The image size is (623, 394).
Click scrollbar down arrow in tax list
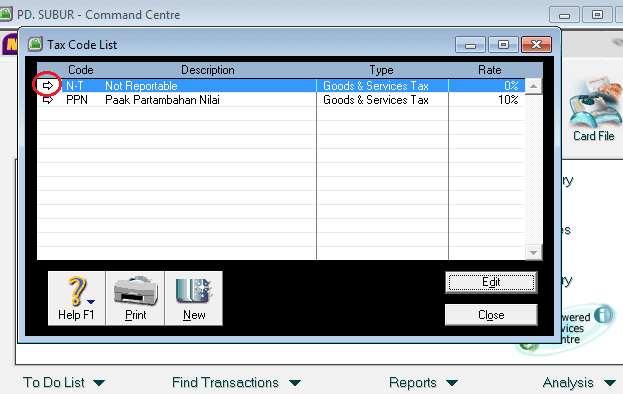pos(534,253)
